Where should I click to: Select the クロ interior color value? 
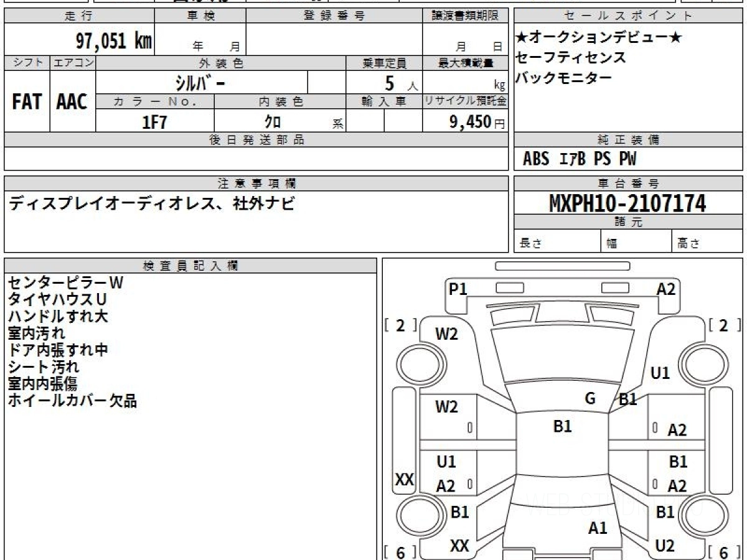273,122
